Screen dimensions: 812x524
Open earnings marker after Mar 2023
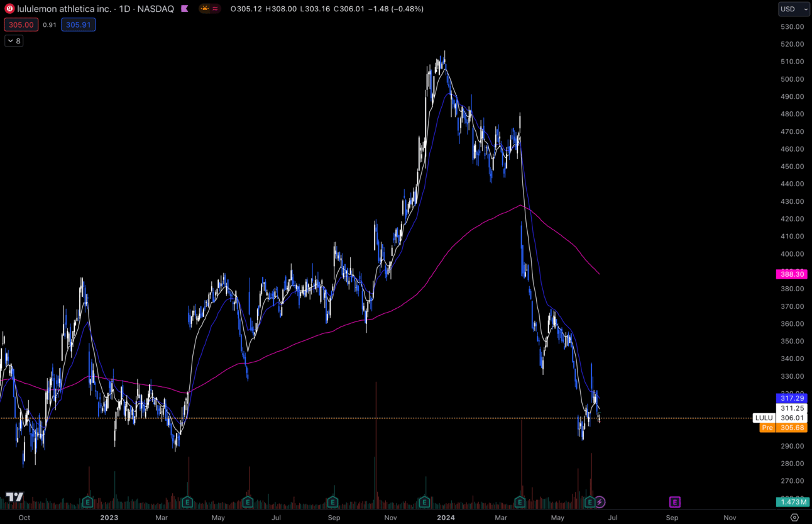point(187,502)
